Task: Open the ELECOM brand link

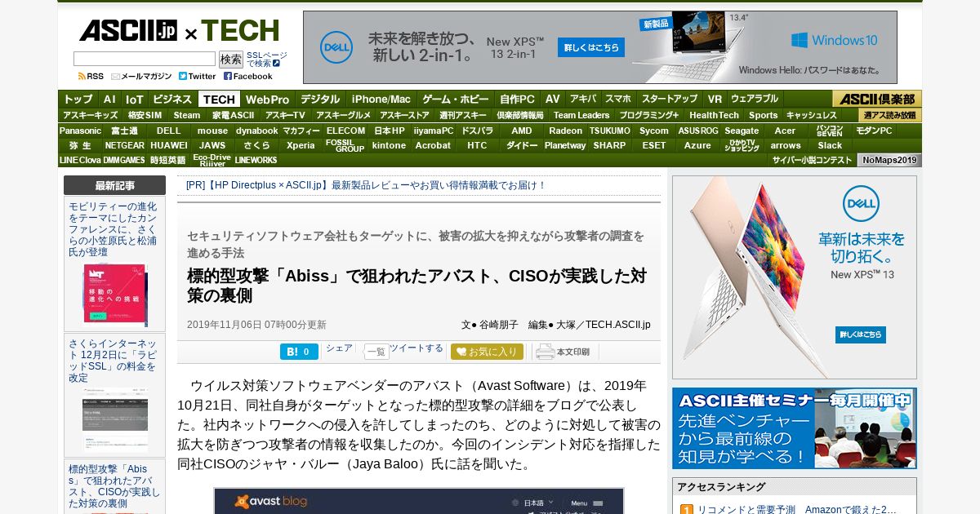Action: pos(346,131)
